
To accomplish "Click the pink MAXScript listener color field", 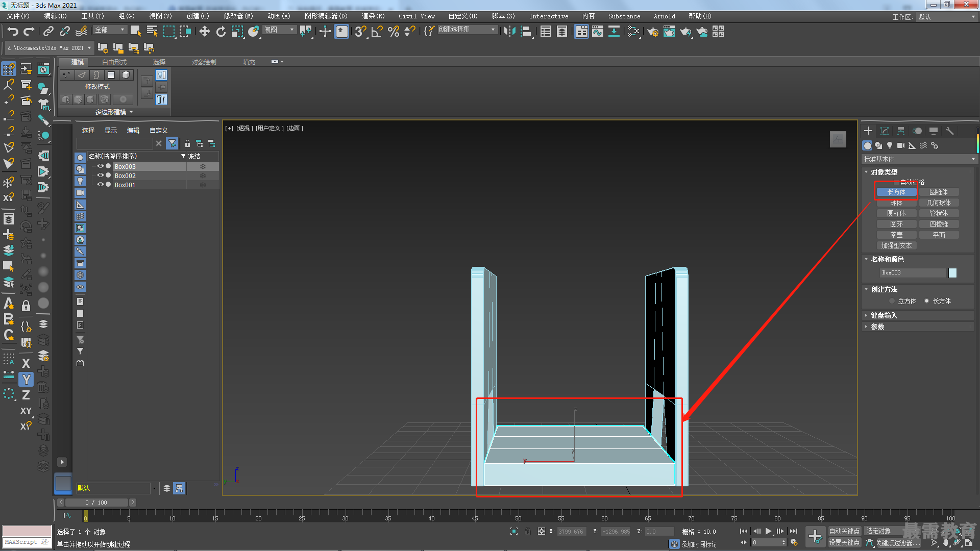I will (27, 531).
